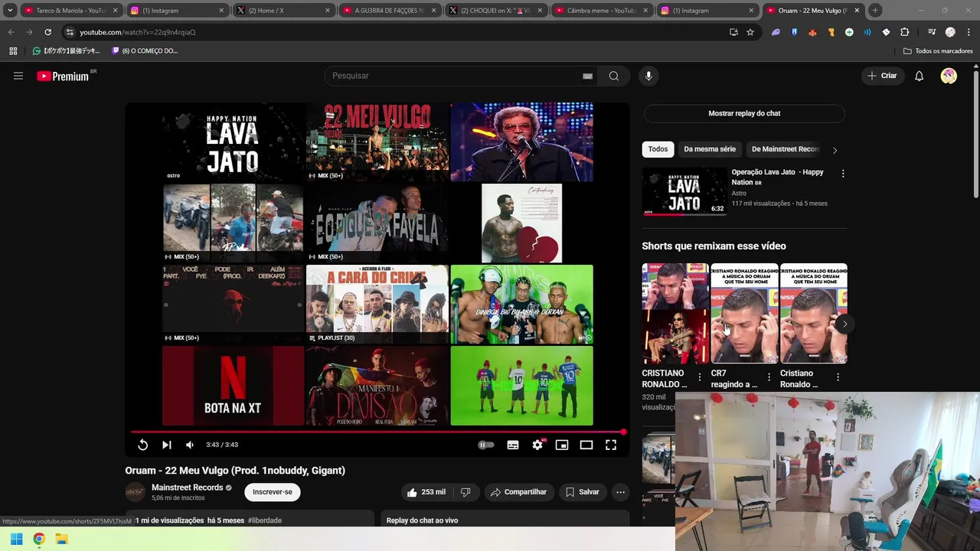This screenshot has height=551, width=980.
Task: Open 22 Meu Vulgo mix end-screen tile
Action: (377, 142)
